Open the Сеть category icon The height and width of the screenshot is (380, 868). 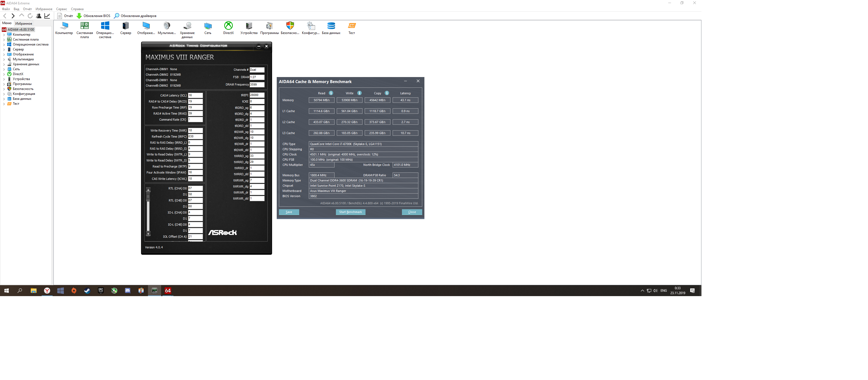(x=208, y=26)
